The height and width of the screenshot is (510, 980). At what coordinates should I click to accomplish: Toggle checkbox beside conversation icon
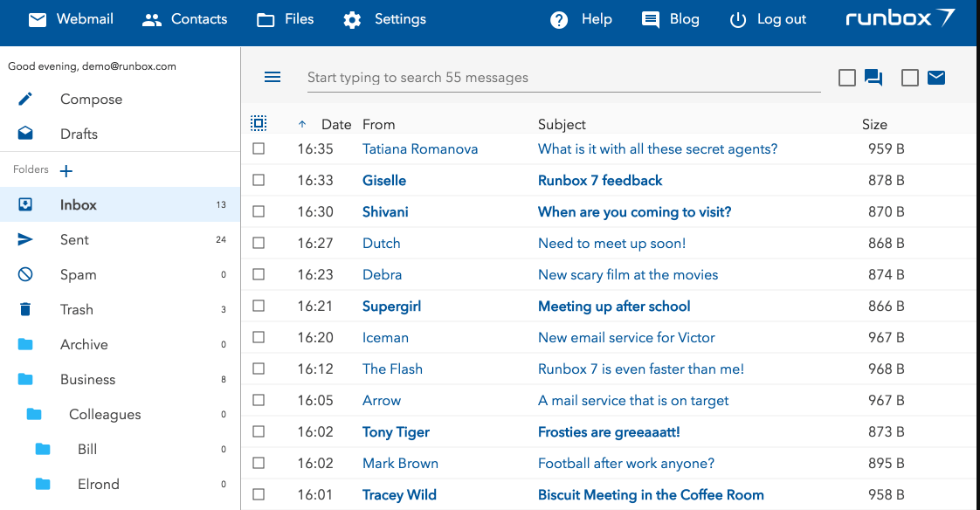847,78
